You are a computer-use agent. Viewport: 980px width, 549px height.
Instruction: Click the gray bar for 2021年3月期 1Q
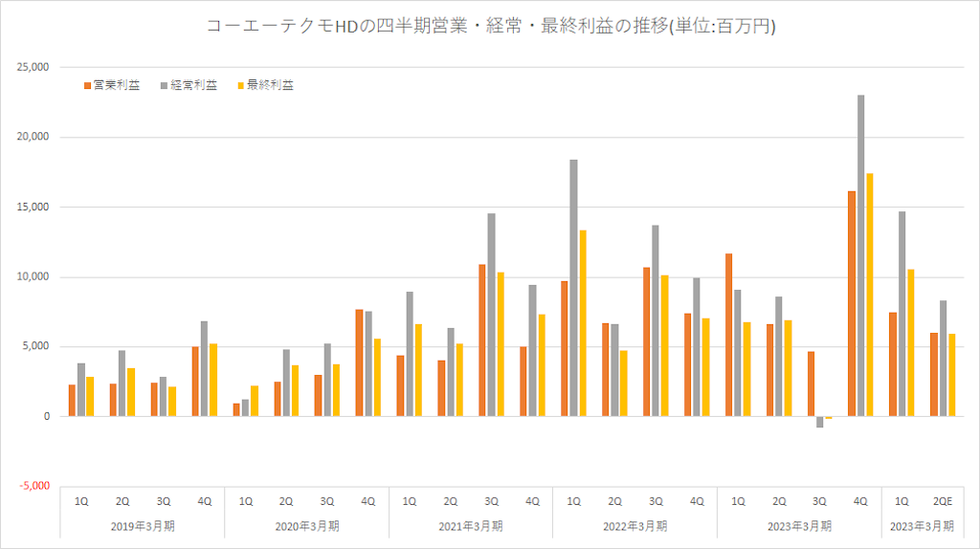tap(410, 354)
